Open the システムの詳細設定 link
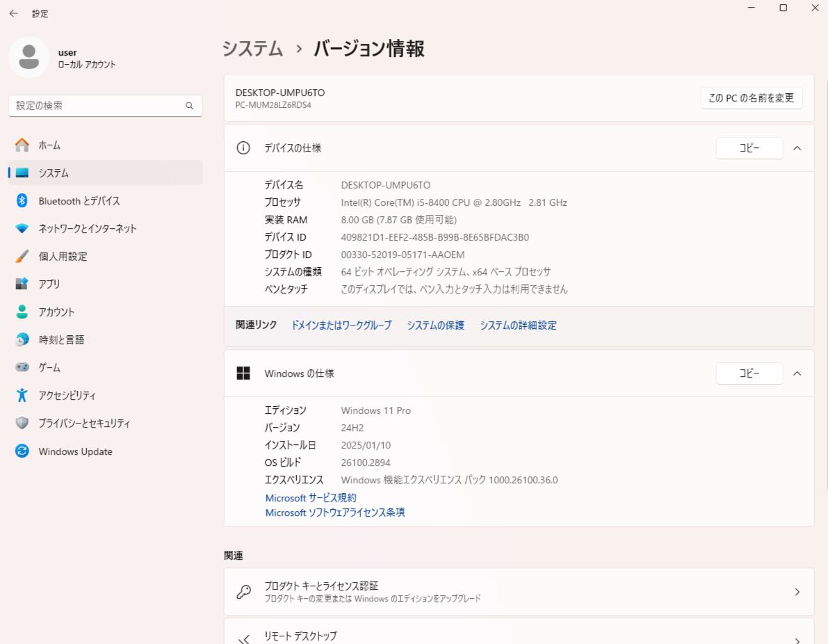This screenshot has height=644, width=828. click(x=518, y=325)
